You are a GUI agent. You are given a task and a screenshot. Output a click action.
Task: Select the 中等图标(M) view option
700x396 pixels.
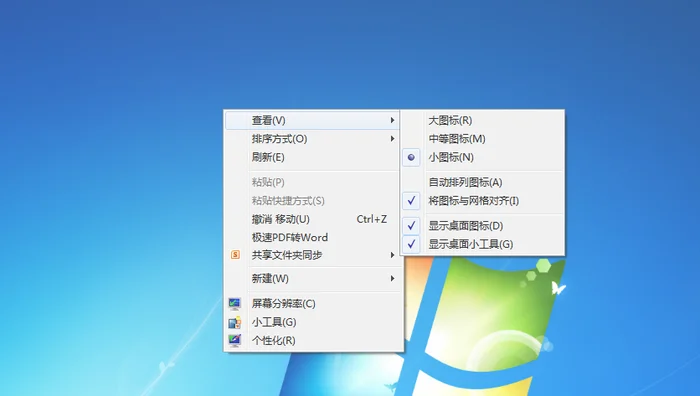pyautogui.click(x=483, y=139)
